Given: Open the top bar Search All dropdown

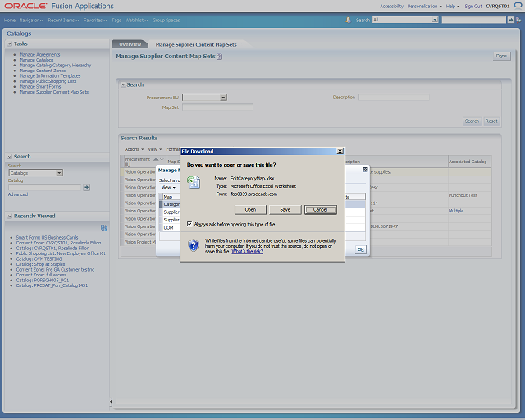Looking at the screenshot, I should [x=435, y=20].
